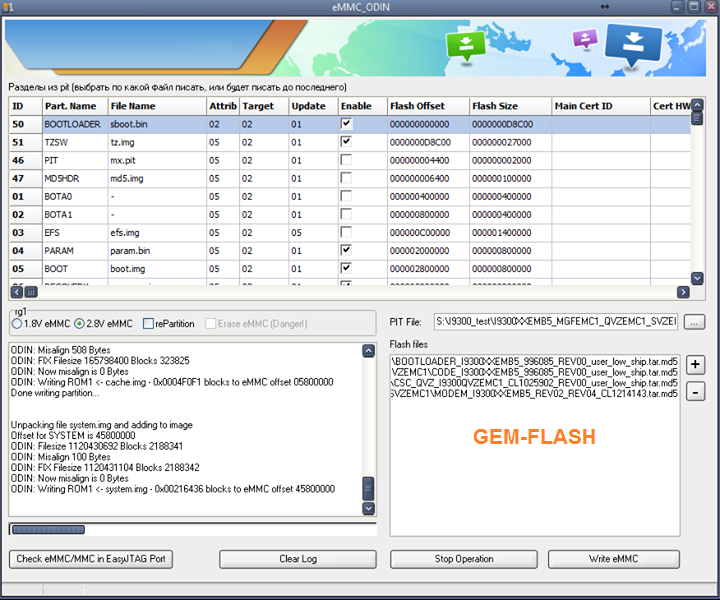
Task: Click File Name column header
Action: pos(157,106)
